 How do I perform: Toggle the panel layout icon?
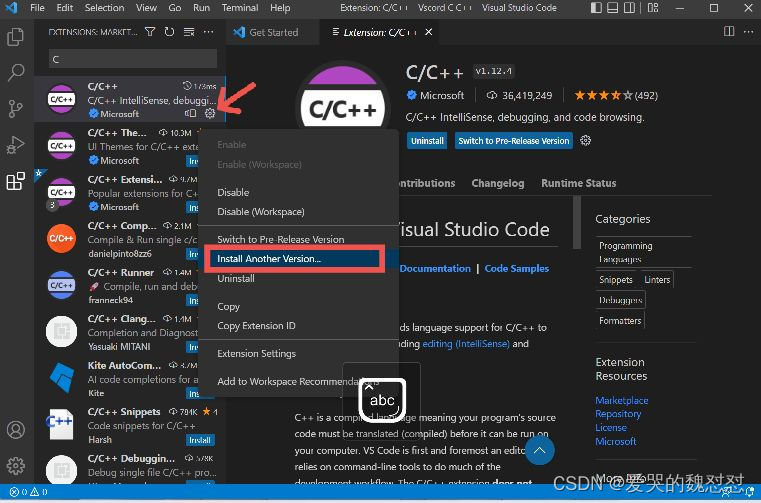613,8
